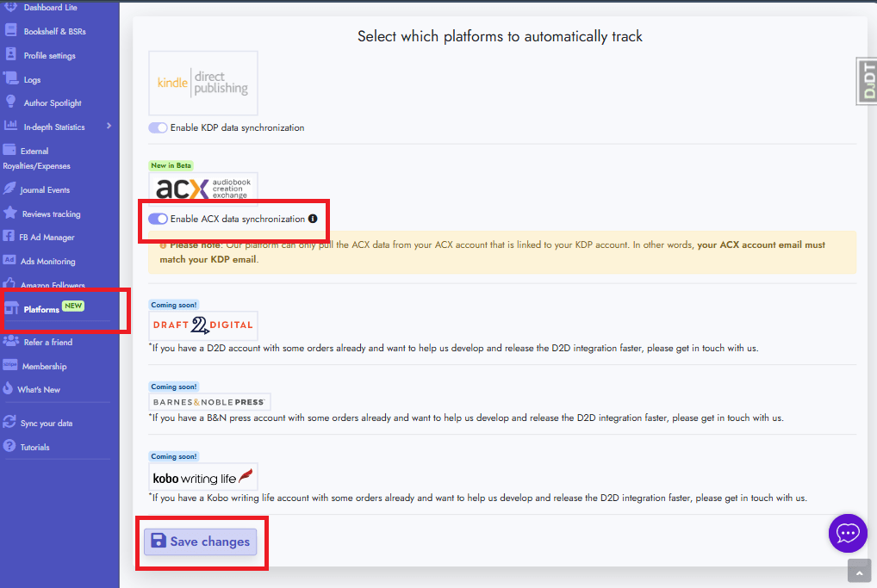Click the Profile settings icon
877x588 pixels.
point(10,54)
